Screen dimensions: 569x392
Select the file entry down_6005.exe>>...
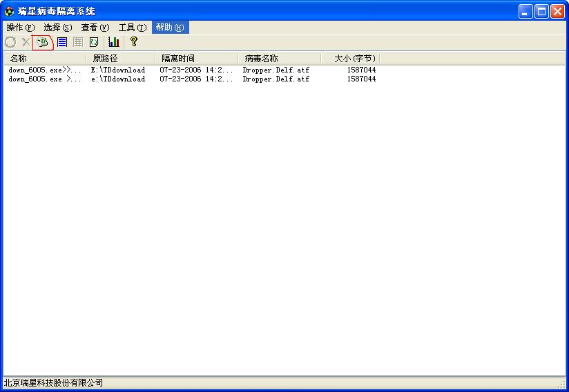click(45, 70)
